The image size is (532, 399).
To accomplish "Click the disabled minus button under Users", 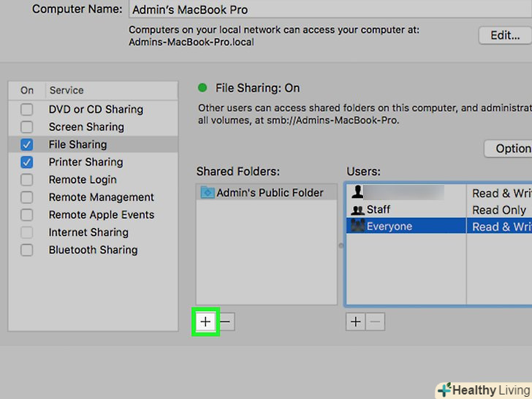I will [x=376, y=322].
